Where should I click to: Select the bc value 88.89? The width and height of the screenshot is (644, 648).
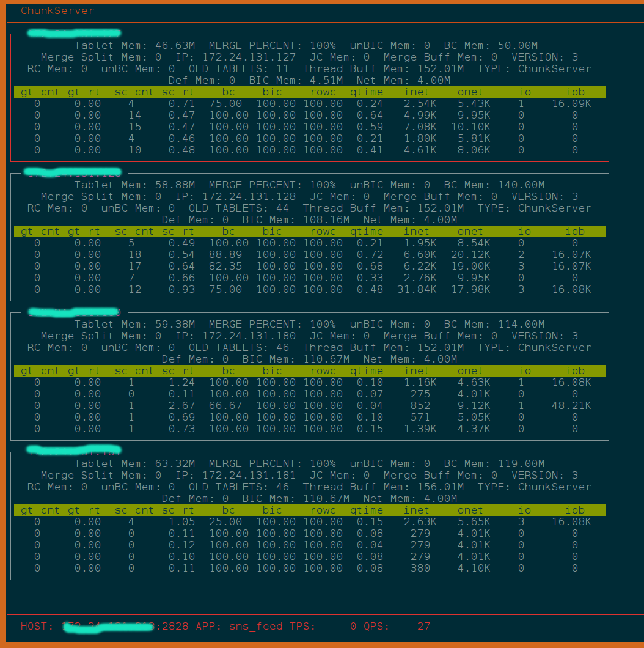point(225,254)
